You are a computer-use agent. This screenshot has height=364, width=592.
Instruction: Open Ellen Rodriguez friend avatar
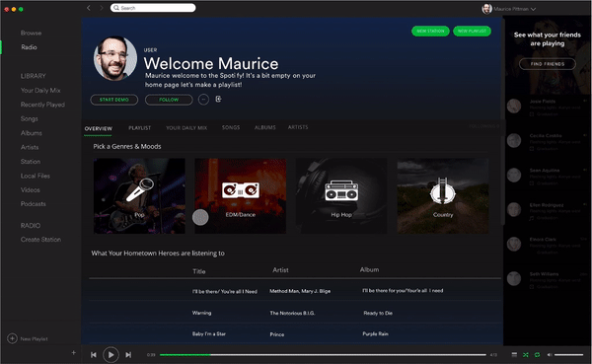click(x=514, y=209)
